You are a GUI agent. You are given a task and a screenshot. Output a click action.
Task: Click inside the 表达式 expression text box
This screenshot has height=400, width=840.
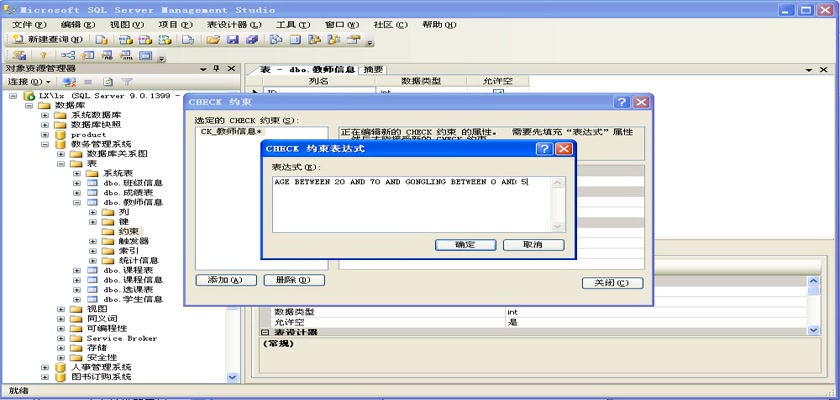(x=411, y=205)
